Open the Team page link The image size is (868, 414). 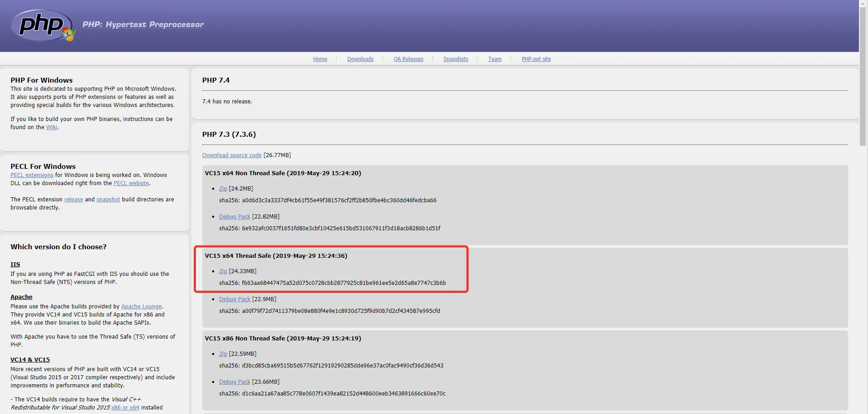click(495, 59)
